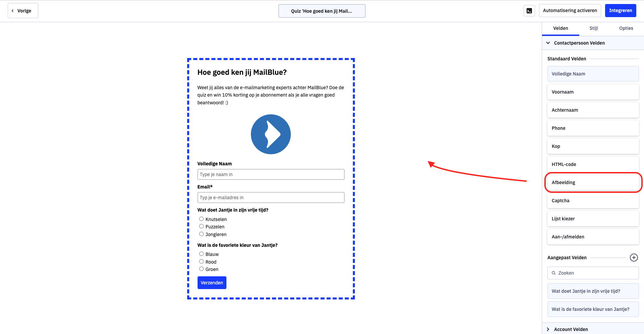Viewport: 644px width, 334px height.
Task: Collapse the Contactpersoon Velden section
Action: tap(593, 43)
